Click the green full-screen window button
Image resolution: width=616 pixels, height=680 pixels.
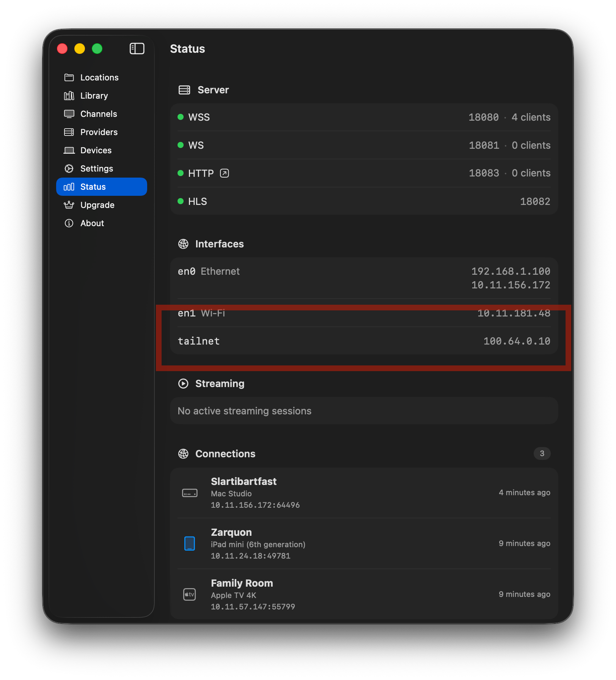click(x=97, y=49)
